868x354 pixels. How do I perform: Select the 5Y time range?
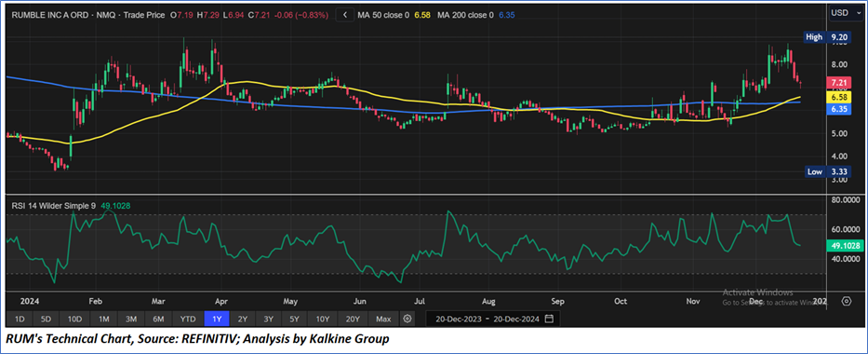295,320
